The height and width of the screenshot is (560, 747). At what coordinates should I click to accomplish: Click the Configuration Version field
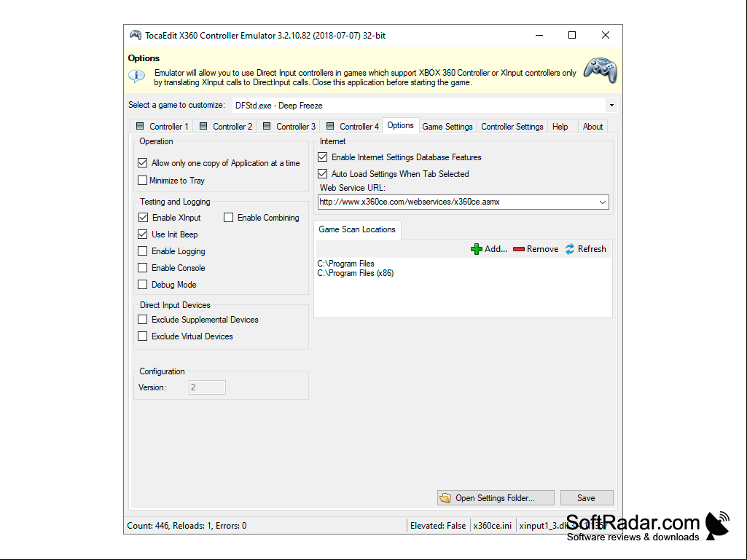pyautogui.click(x=207, y=387)
